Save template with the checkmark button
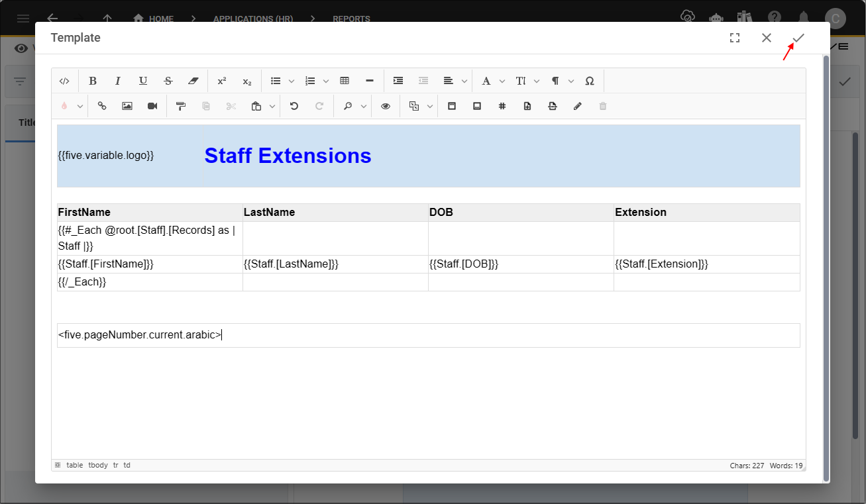866x504 pixels. click(798, 38)
